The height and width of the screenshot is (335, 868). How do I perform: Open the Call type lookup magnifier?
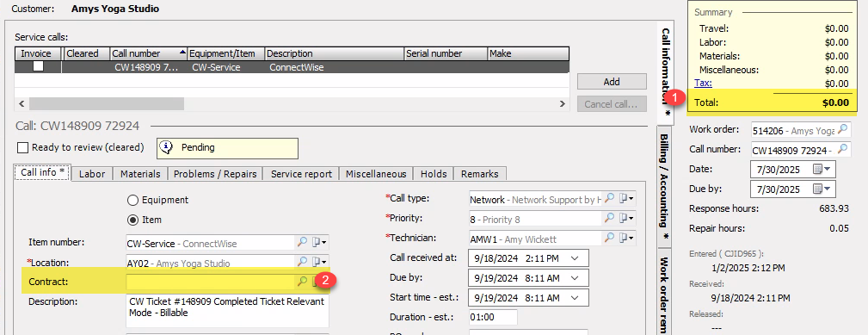tap(609, 199)
